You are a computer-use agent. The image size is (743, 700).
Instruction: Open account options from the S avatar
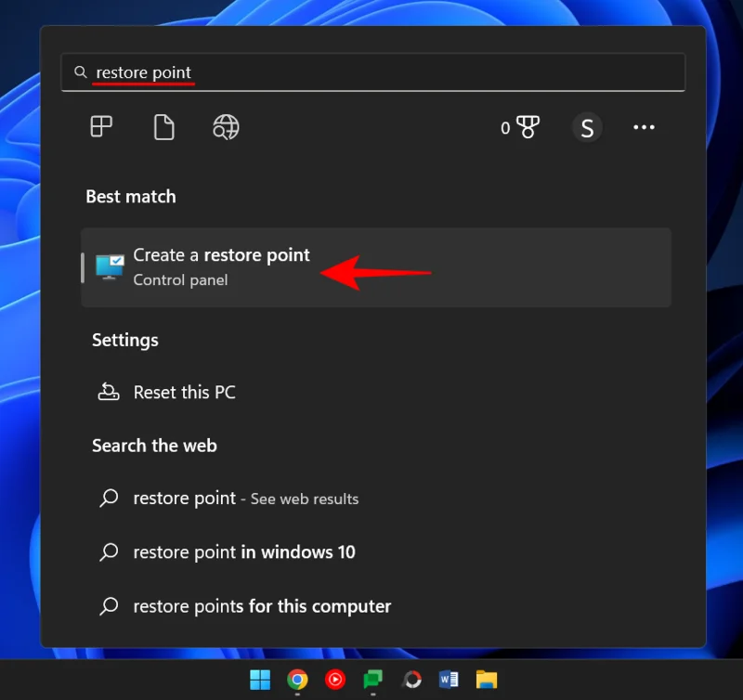pyautogui.click(x=587, y=128)
